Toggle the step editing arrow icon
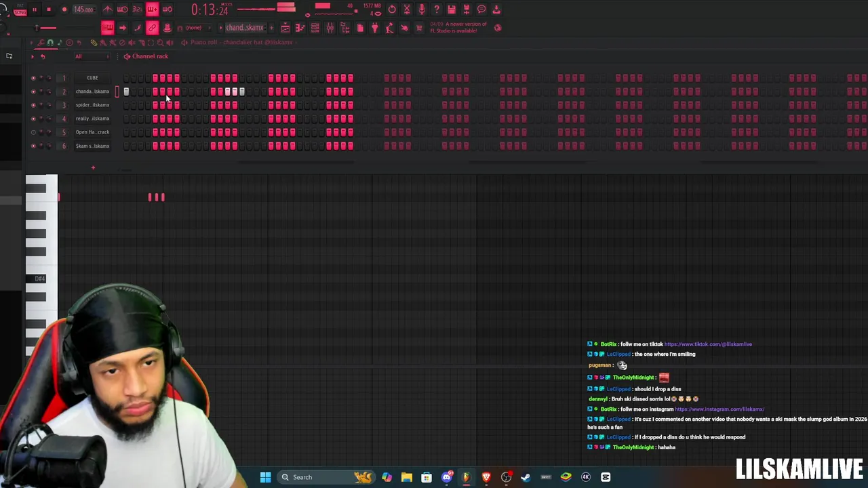The image size is (868, 488). click(122, 28)
